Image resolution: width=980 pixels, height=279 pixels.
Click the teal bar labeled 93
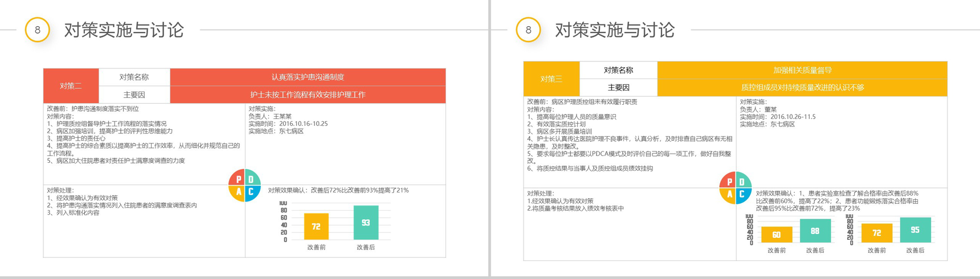tap(366, 223)
